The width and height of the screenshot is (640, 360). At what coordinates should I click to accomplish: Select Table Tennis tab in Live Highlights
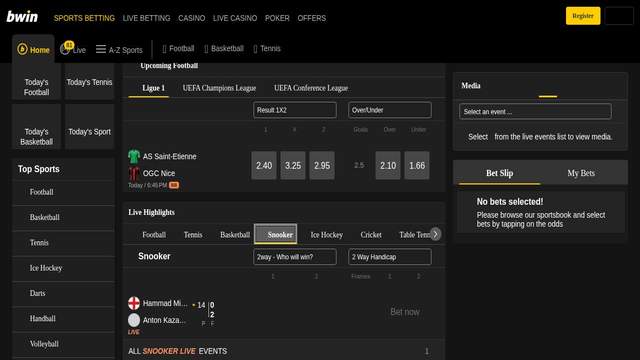[x=414, y=235]
